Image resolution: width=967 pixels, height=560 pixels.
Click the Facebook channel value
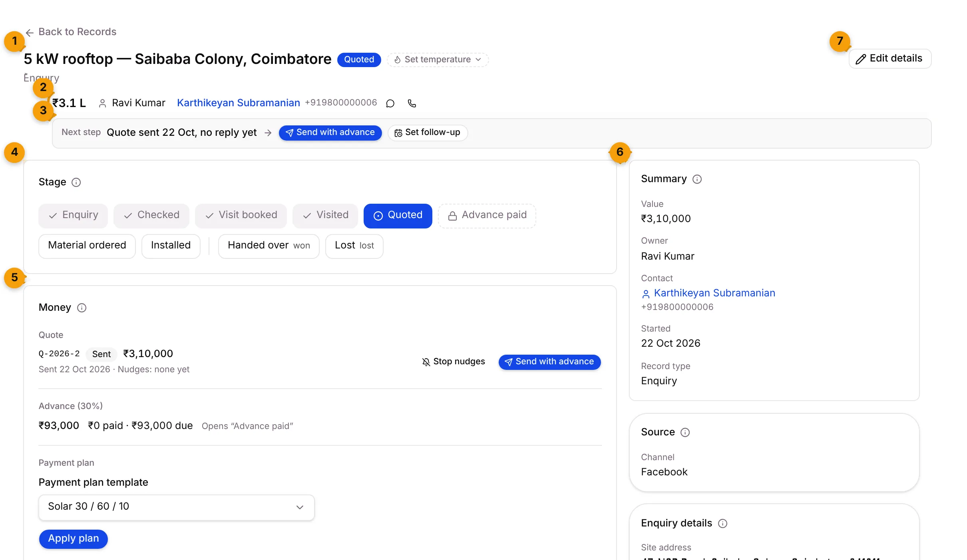664,472
